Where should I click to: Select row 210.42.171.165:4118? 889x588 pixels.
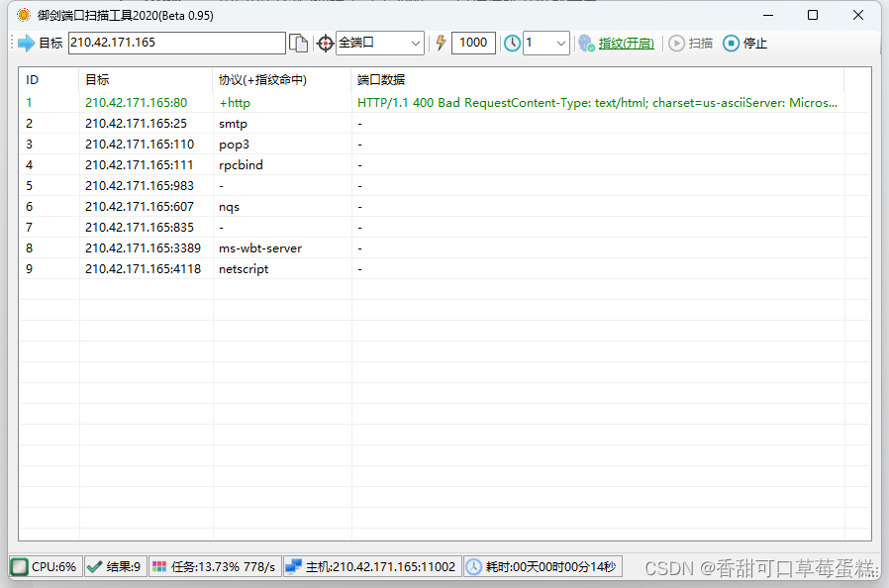(445, 269)
